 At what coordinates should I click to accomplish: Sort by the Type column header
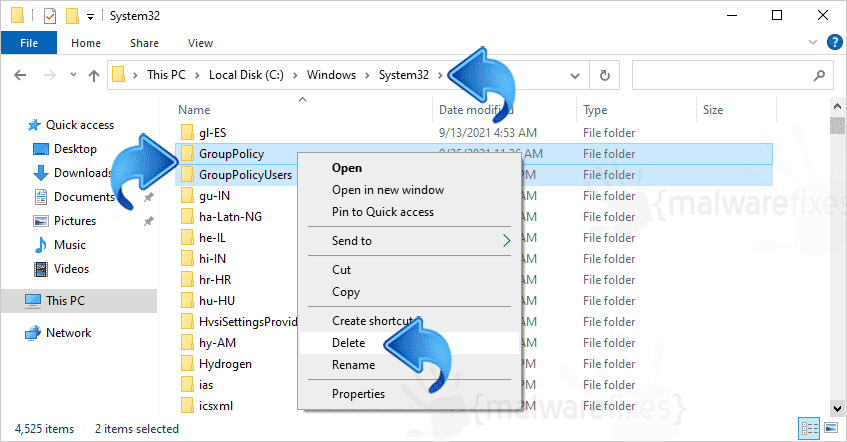click(x=595, y=110)
